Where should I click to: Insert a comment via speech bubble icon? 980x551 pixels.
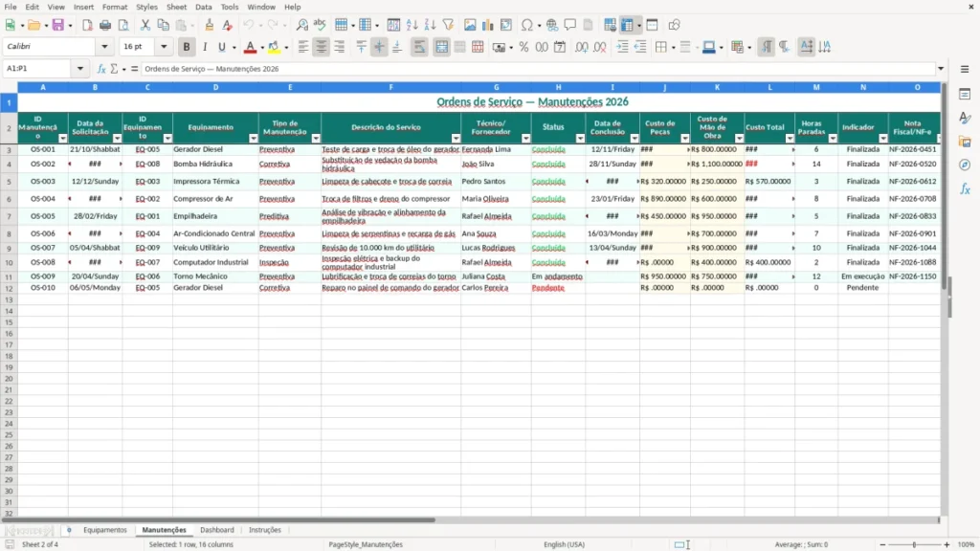570,25
